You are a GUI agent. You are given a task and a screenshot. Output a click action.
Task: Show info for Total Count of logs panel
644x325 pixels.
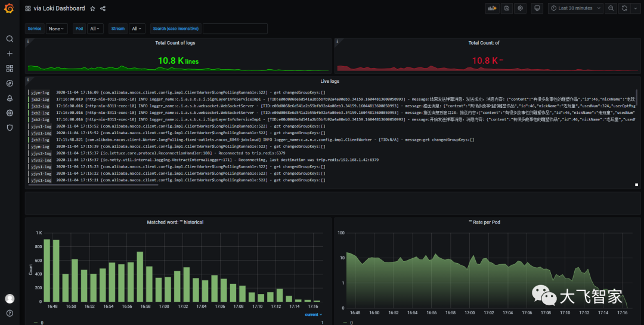pos(27,41)
